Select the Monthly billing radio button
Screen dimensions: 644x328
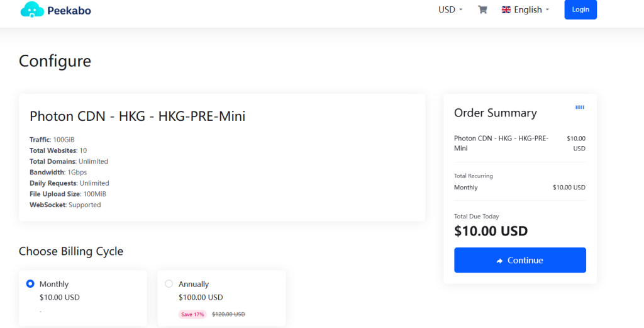30,284
